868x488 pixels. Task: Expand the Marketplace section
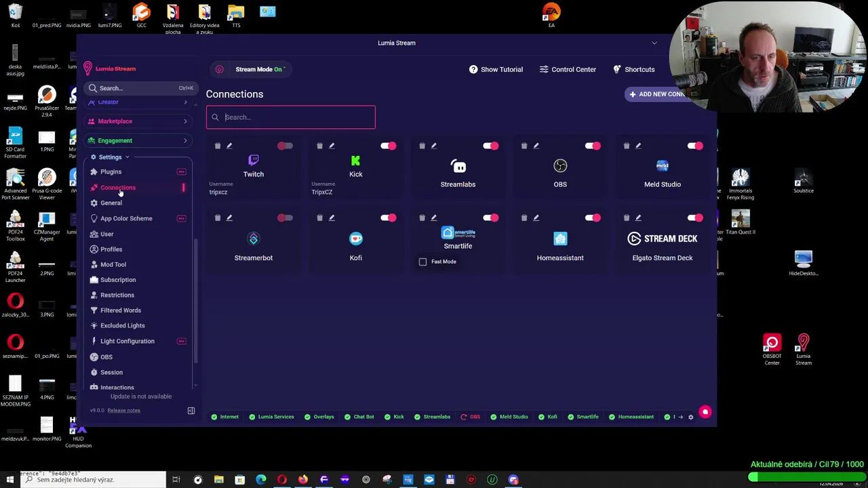tap(138, 121)
